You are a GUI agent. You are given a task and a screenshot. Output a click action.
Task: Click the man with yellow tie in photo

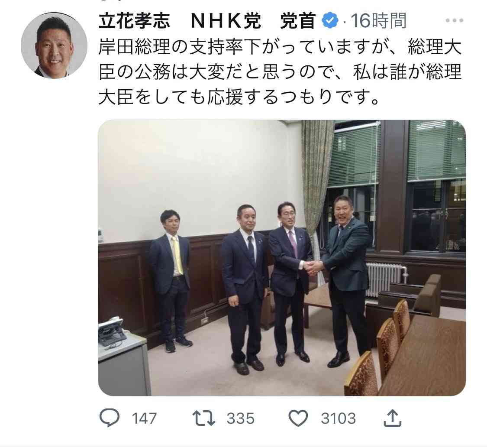[170, 280]
